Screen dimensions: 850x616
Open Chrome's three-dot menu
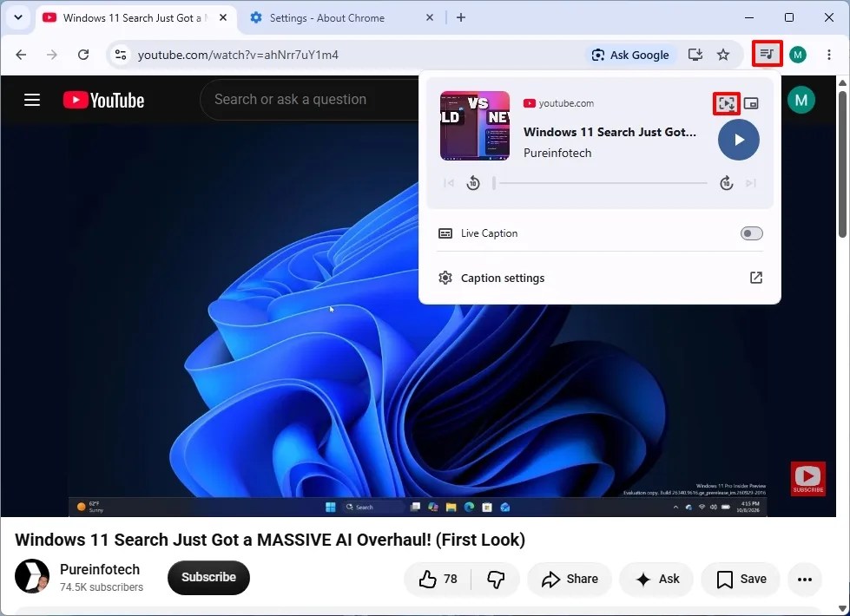(829, 55)
